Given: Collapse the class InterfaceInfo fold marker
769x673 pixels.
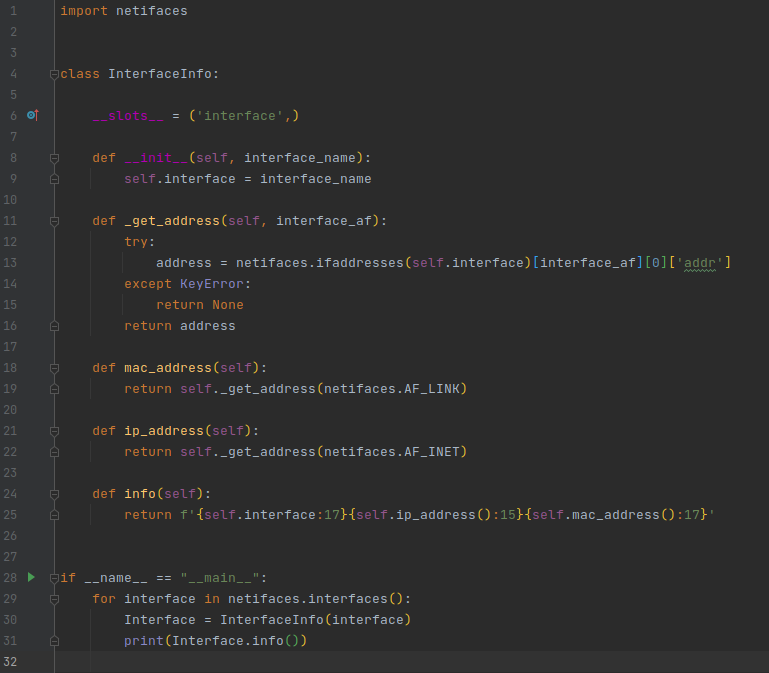Looking at the screenshot, I should 54,75.
